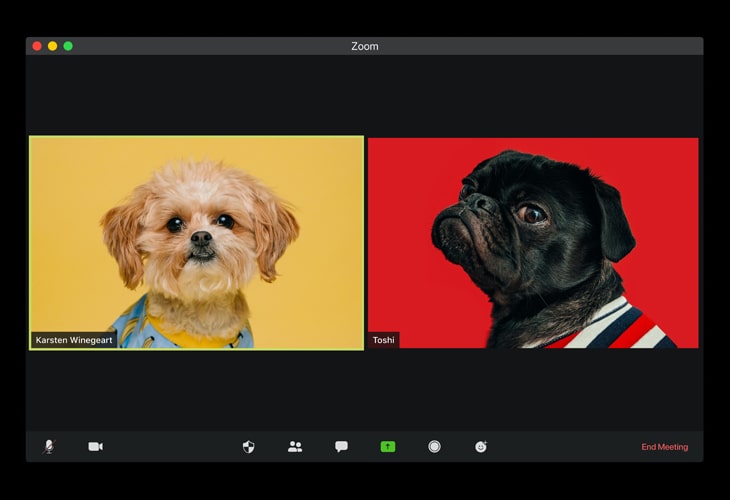Open the Security shield options
Screen dimensions: 730x500
pos(248,446)
